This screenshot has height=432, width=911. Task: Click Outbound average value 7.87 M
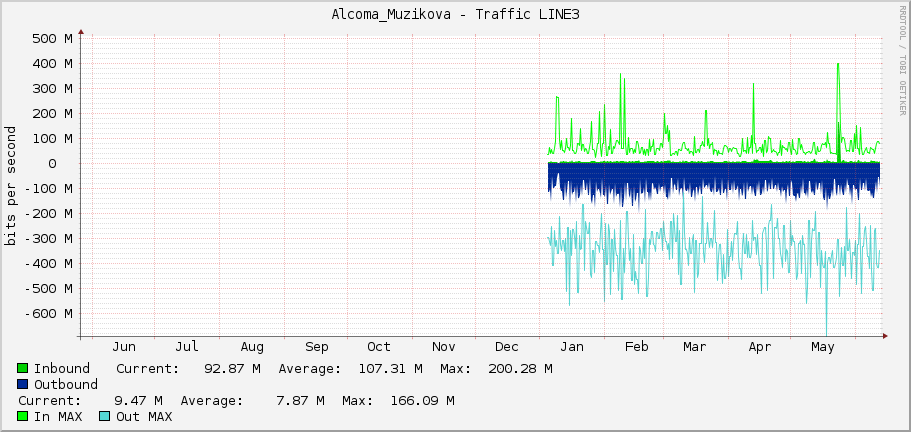pyautogui.click(x=300, y=401)
